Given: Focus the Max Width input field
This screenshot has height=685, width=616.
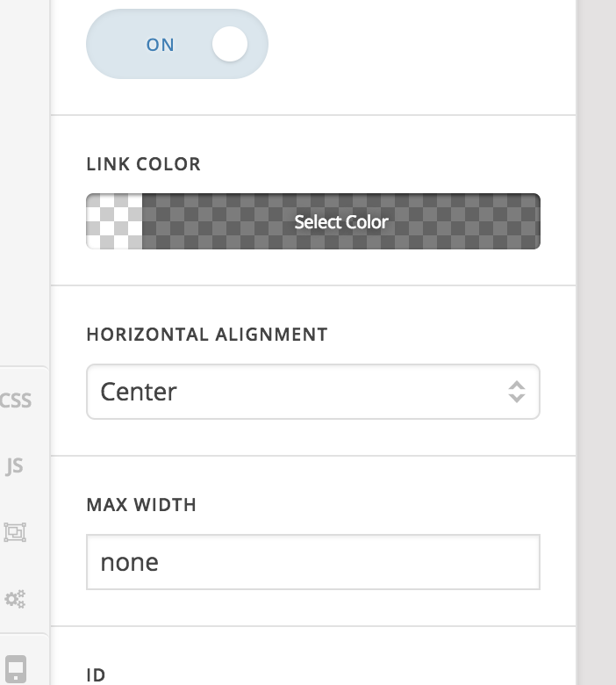Looking at the screenshot, I should click(313, 562).
